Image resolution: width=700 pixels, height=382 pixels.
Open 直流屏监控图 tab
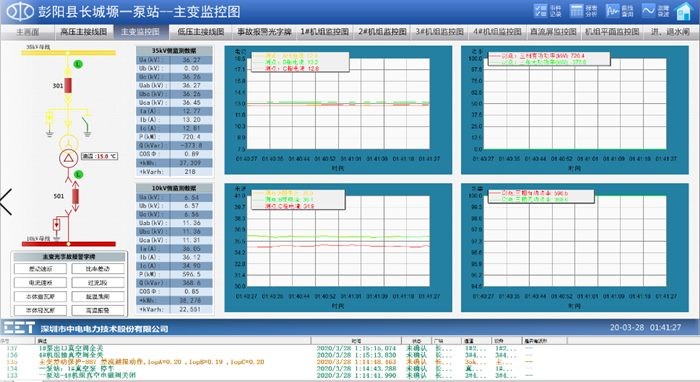(553, 32)
